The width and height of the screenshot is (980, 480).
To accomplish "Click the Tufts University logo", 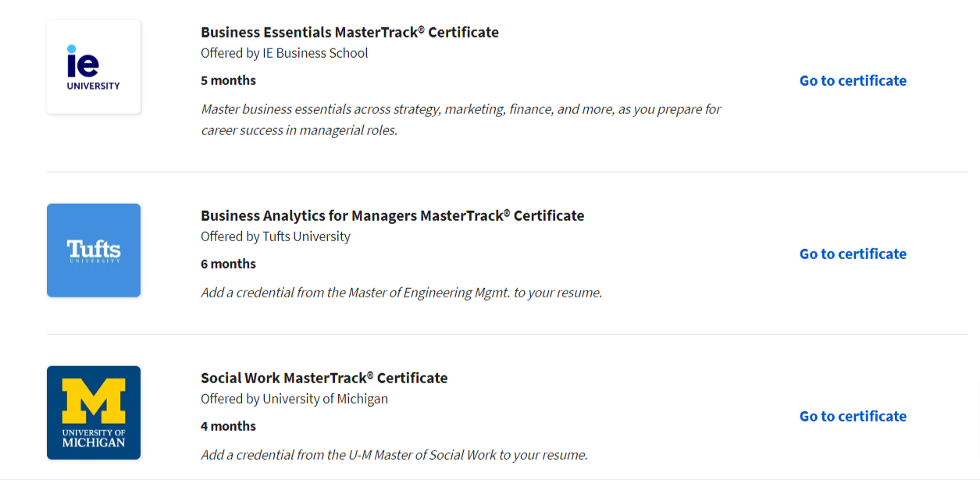I will (93, 250).
